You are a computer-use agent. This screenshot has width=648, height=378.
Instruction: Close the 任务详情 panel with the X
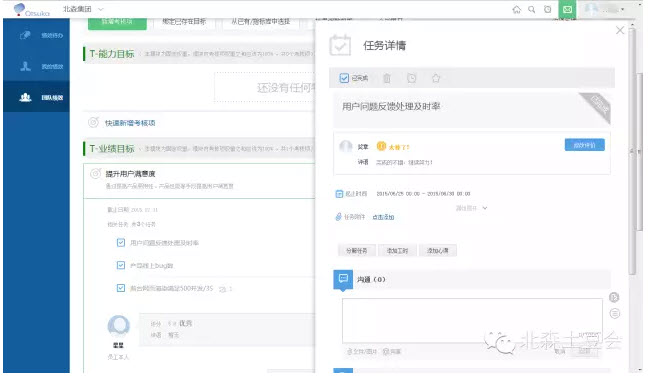(619, 30)
